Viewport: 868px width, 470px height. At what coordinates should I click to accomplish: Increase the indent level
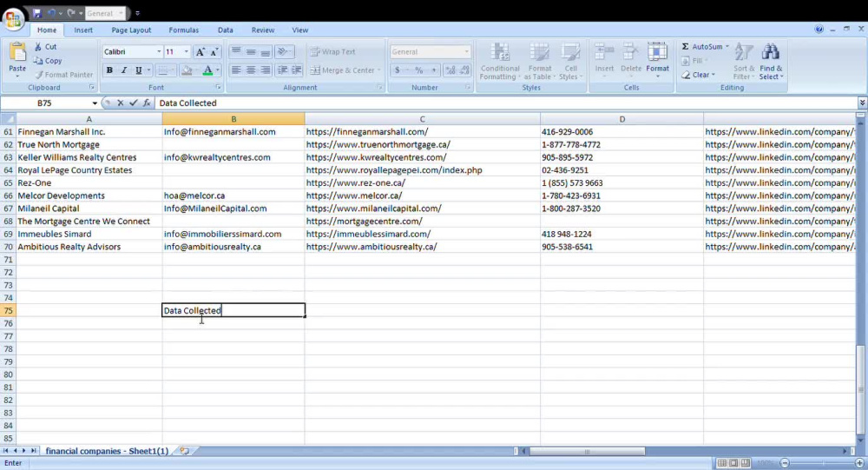tap(297, 70)
